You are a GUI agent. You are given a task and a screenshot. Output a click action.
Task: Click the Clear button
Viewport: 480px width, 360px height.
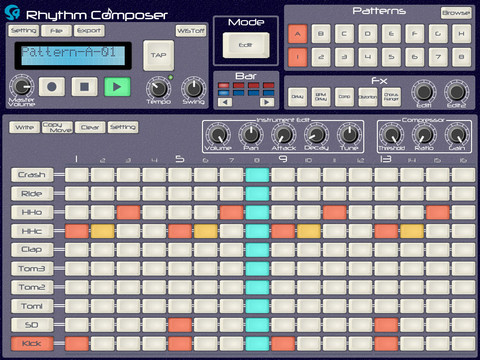coord(90,127)
